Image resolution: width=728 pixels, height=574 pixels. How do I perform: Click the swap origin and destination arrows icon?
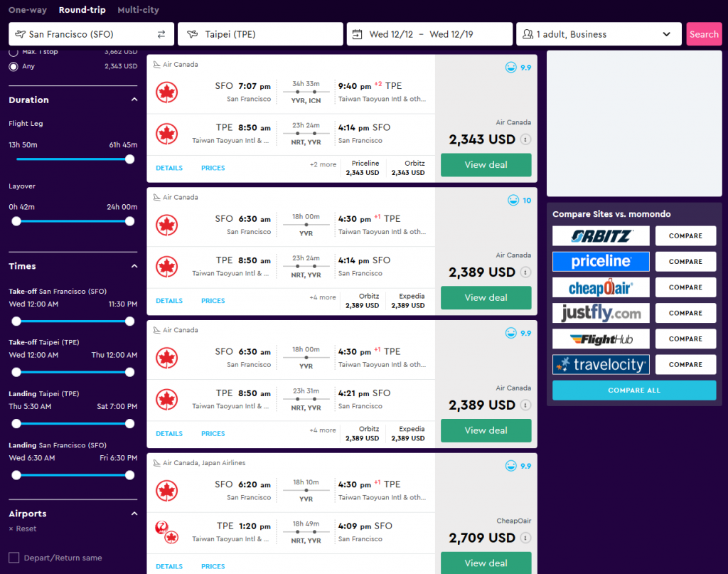point(161,34)
